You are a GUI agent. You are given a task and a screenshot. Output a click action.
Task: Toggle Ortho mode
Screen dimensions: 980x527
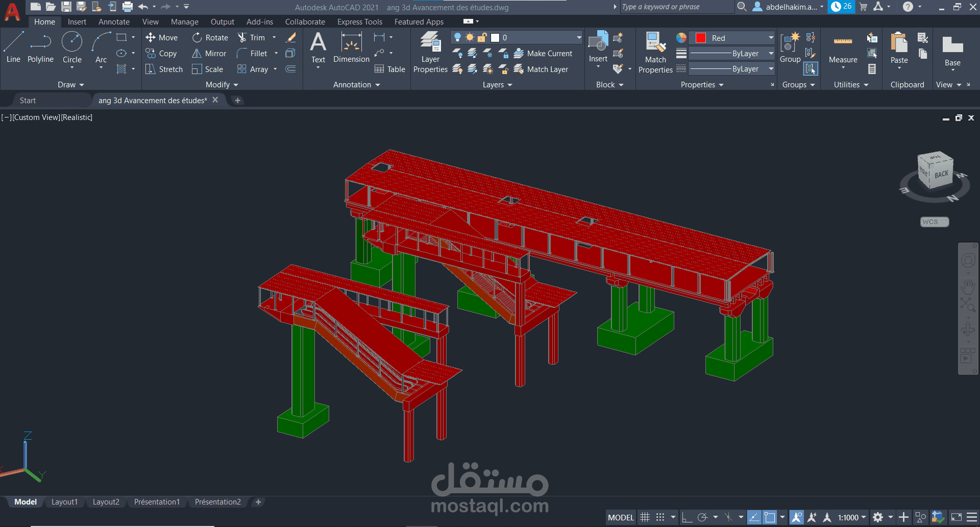(687, 517)
